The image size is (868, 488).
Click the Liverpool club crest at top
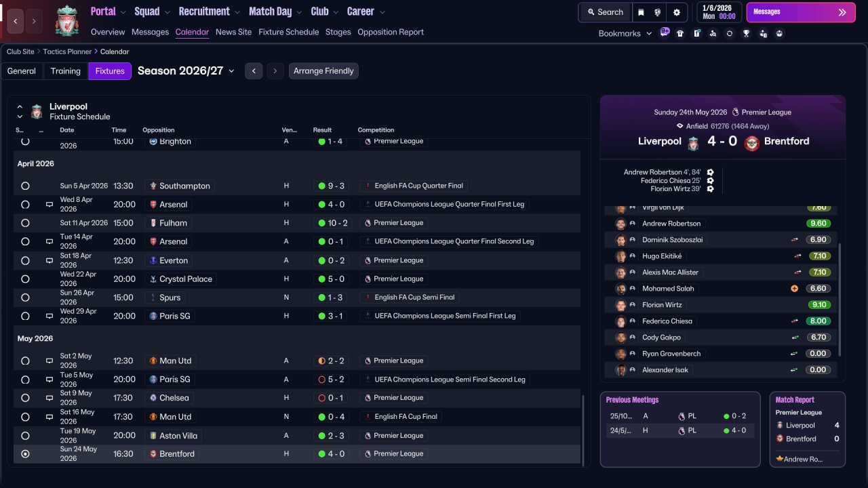click(x=66, y=20)
